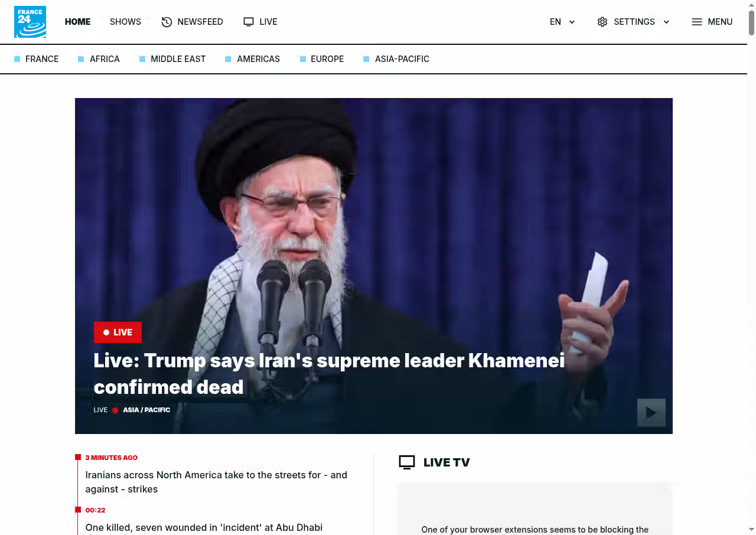Screen dimensions: 756x535
Task: Read Iranians across North America story
Action: pyautogui.click(x=216, y=482)
